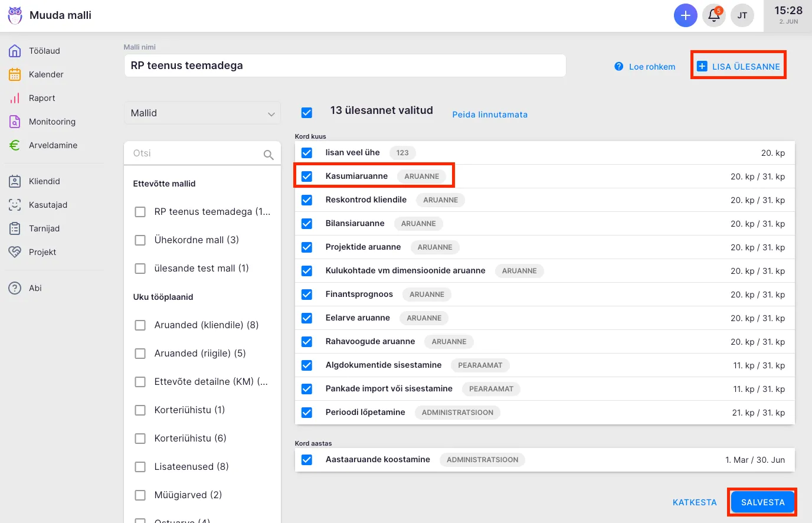Click the owl logo icon
The width and height of the screenshot is (812, 523).
(15, 15)
